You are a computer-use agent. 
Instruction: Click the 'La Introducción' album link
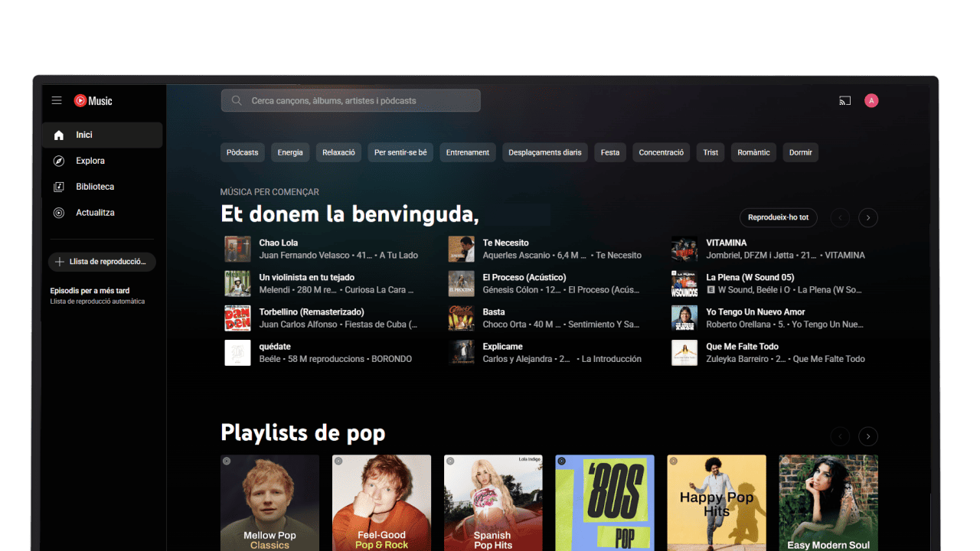(x=612, y=359)
